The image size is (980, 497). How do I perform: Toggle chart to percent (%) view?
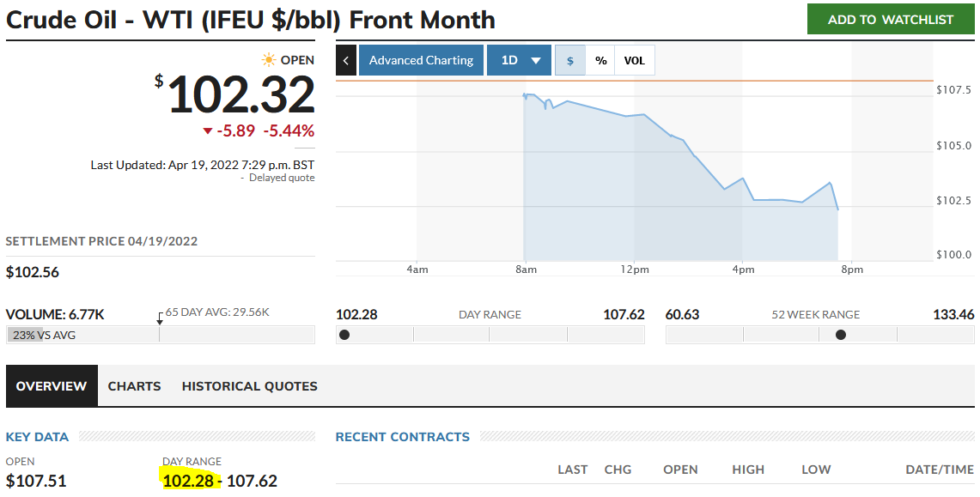click(x=601, y=60)
